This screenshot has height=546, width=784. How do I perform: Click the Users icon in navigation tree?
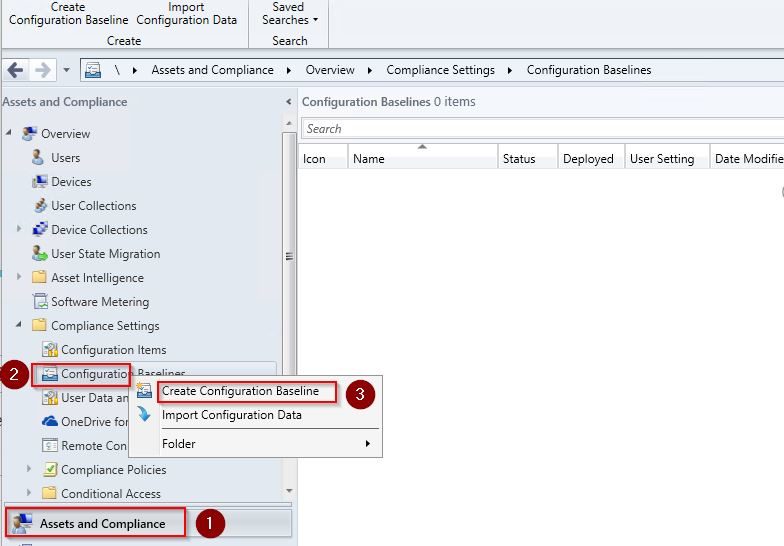click(x=38, y=158)
